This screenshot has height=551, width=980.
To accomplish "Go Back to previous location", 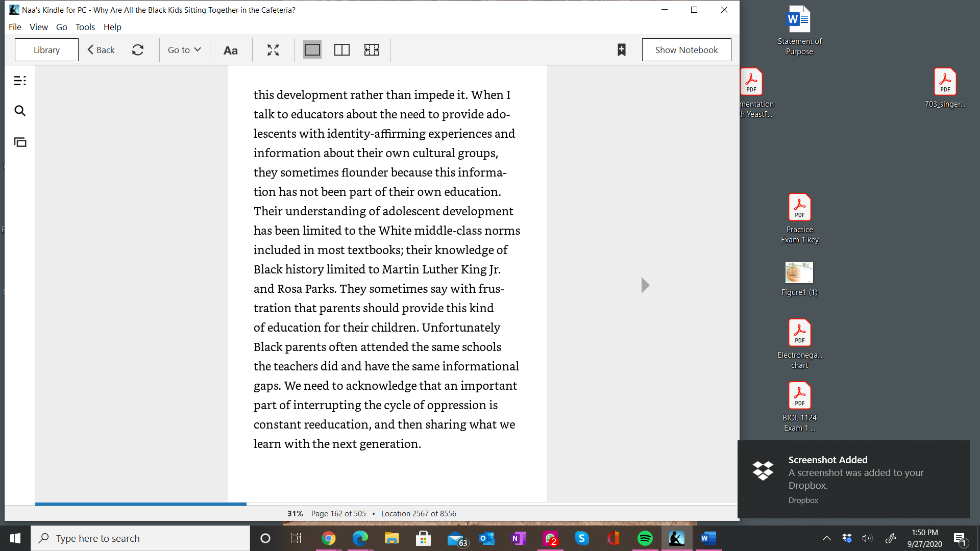I will coord(101,50).
